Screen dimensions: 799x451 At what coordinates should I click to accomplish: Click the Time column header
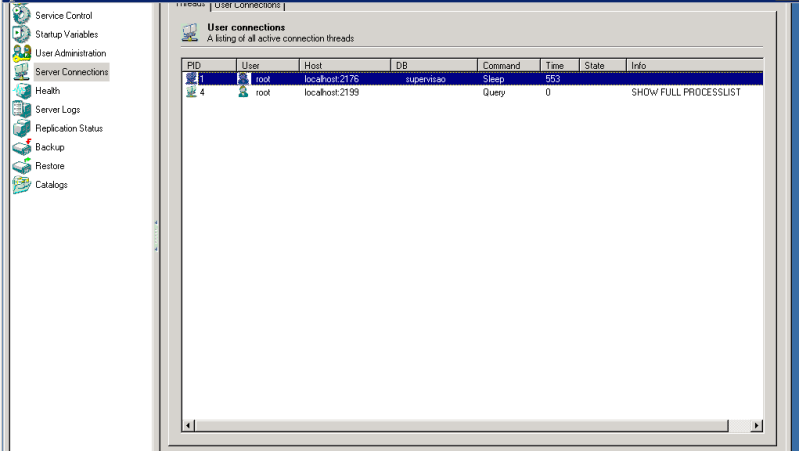point(559,65)
